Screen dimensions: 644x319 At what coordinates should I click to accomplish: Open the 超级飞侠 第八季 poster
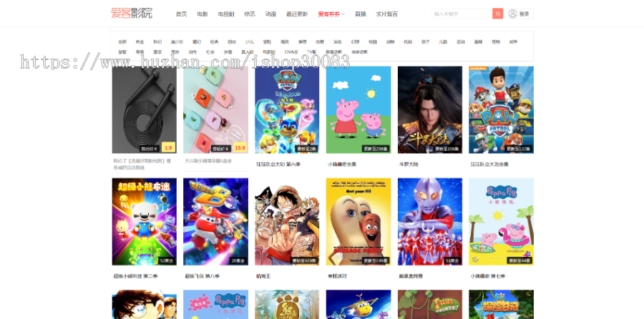215,222
